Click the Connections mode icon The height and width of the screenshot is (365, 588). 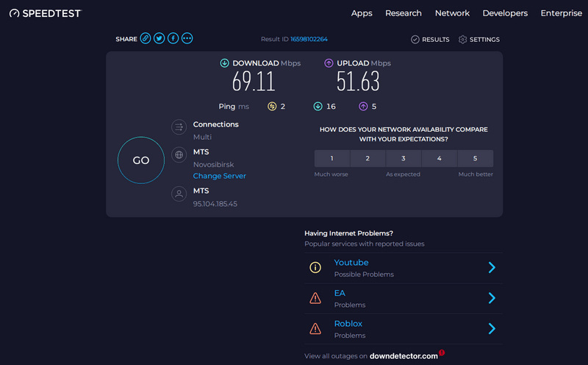[178, 127]
